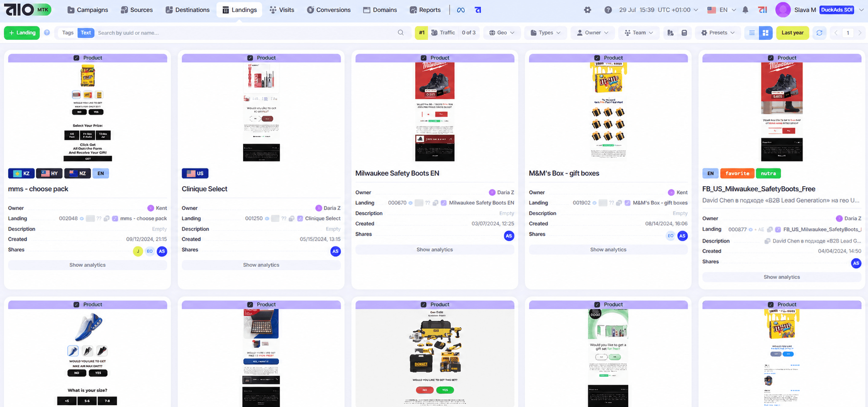Click edit icon beside M&M's Box - gift boxes name
868x407 pixels.
click(628, 203)
